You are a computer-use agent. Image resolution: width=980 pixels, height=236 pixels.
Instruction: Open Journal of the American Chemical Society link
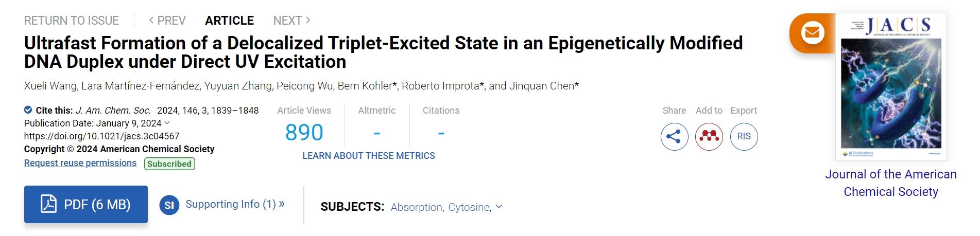tap(891, 183)
